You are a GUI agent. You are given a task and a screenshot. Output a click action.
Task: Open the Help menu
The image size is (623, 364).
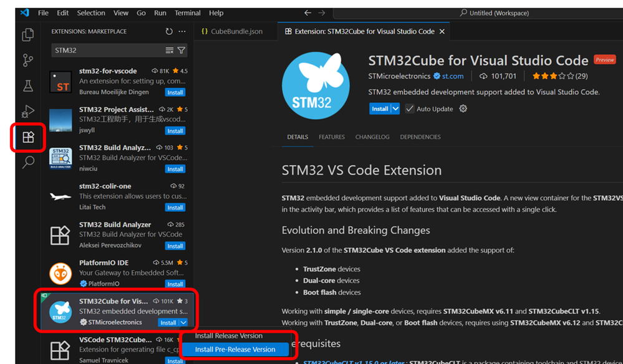click(216, 12)
